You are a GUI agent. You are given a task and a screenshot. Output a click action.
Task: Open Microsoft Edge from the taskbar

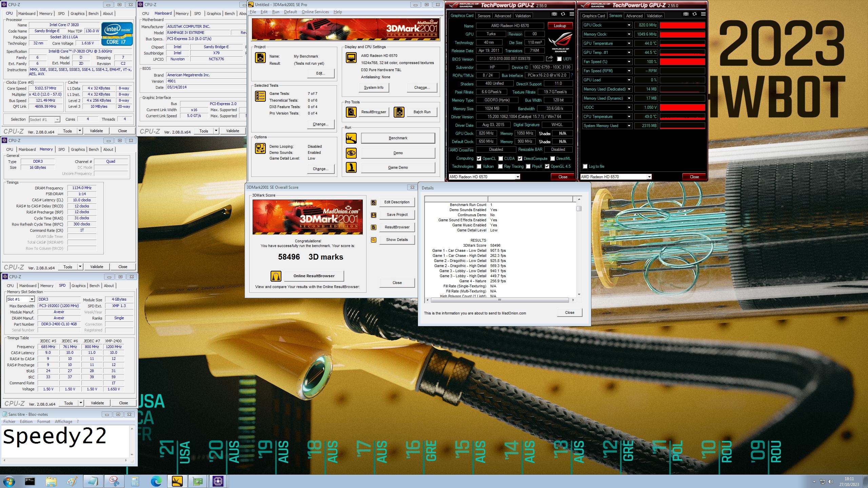coord(156,481)
